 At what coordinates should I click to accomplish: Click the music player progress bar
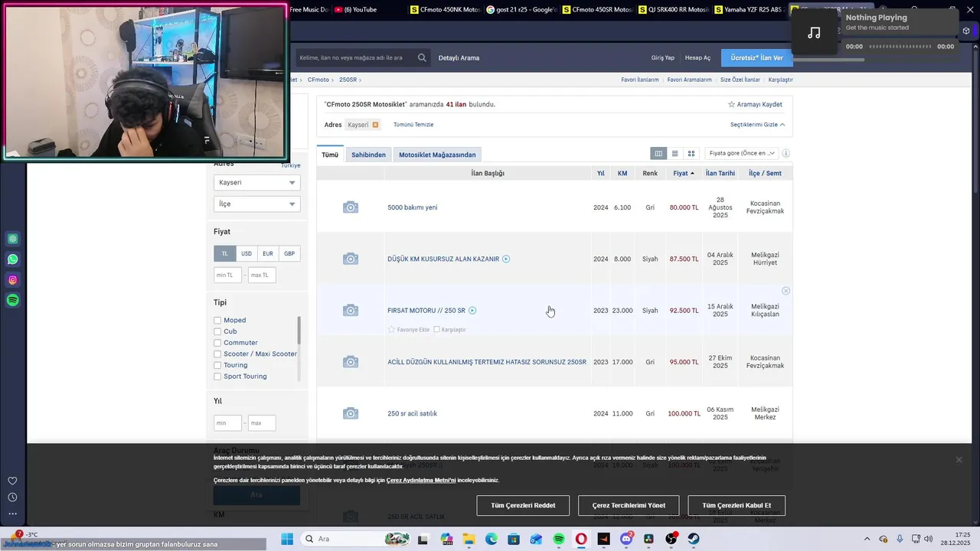click(x=900, y=47)
